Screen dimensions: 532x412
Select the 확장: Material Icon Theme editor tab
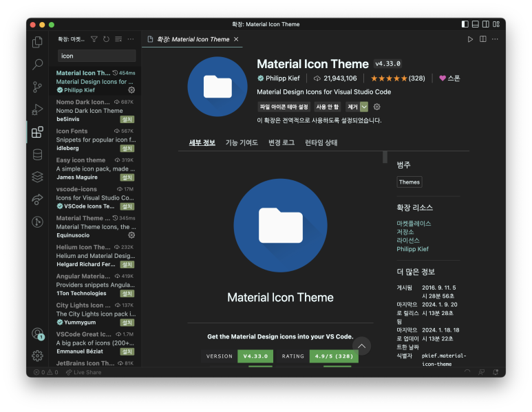[192, 39]
